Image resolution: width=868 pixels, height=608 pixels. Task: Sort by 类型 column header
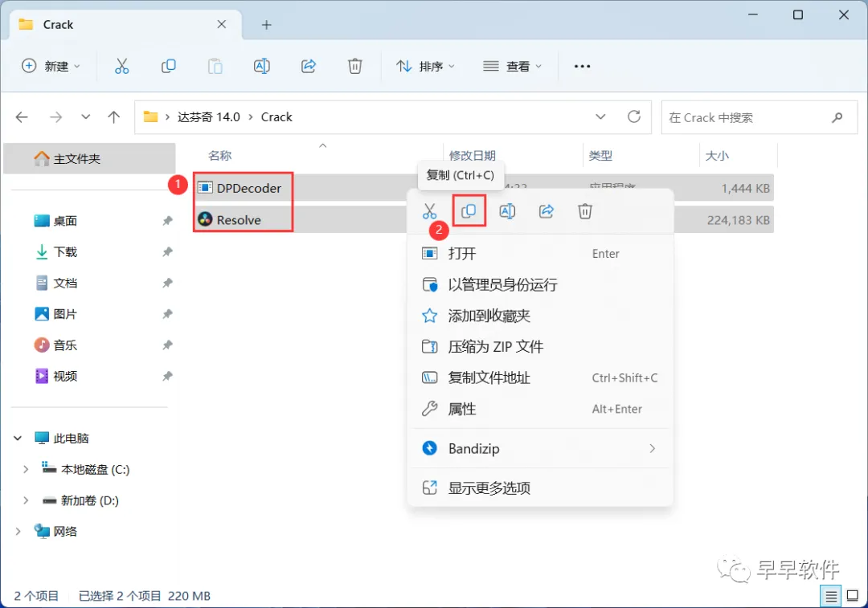point(600,156)
